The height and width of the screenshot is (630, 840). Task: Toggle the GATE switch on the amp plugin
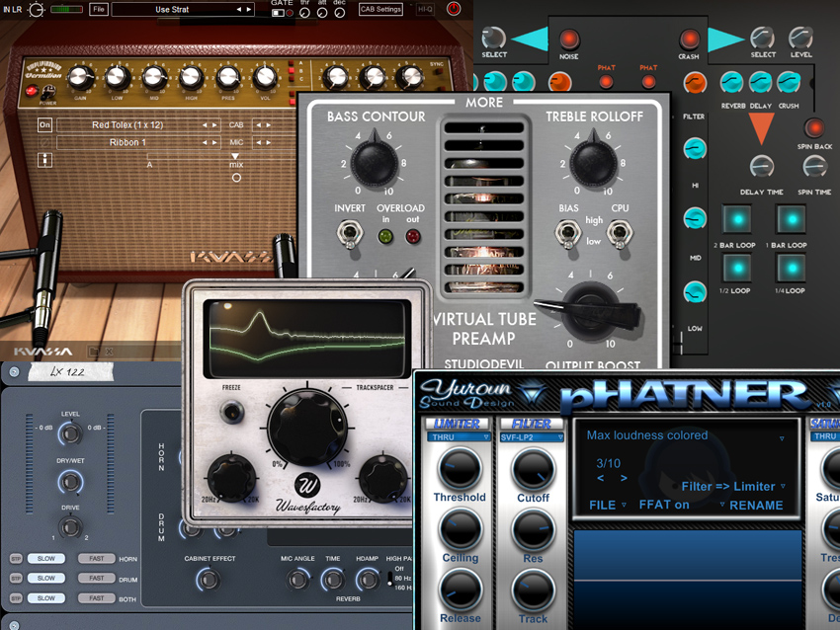pos(278,13)
